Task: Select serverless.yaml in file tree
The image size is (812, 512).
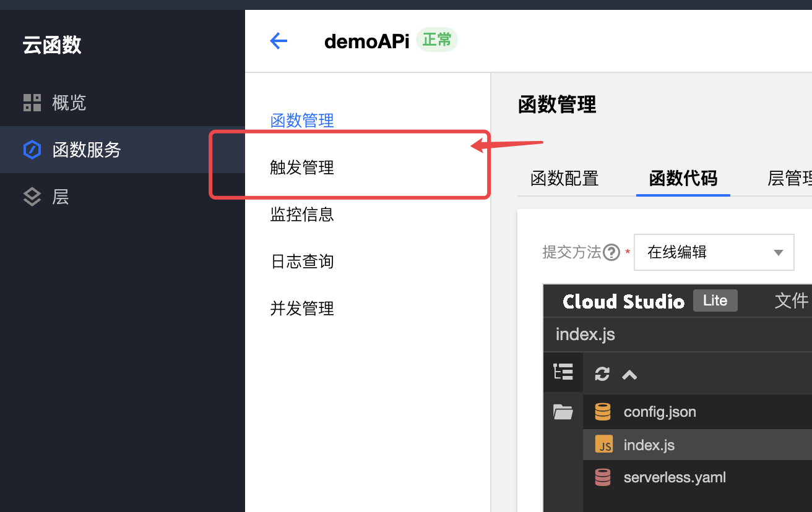Action: 675,477
